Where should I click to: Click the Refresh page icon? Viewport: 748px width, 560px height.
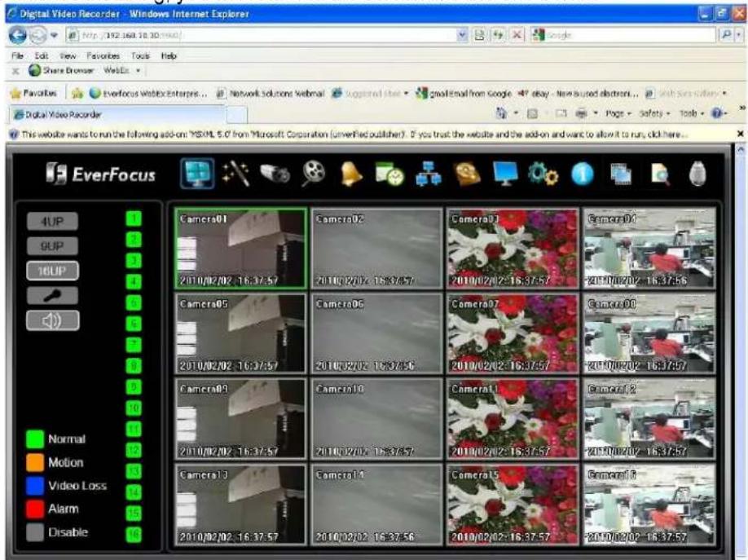(x=498, y=35)
